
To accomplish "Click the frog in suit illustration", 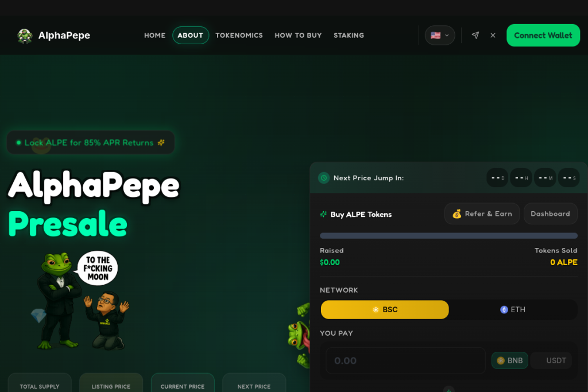I will point(59,300).
